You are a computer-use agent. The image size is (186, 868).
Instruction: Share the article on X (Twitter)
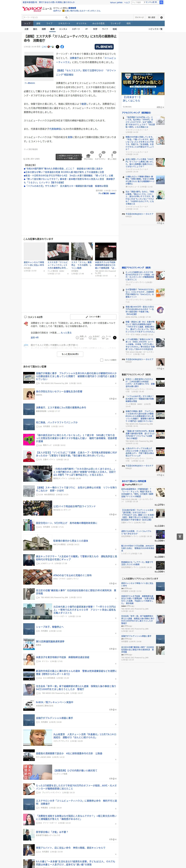[x=57, y=47]
